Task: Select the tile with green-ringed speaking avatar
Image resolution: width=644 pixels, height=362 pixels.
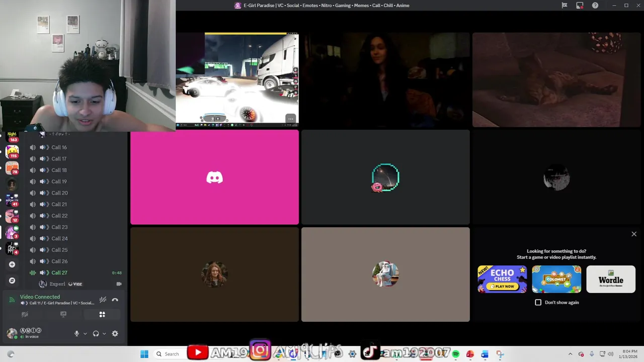Action: tap(385, 177)
